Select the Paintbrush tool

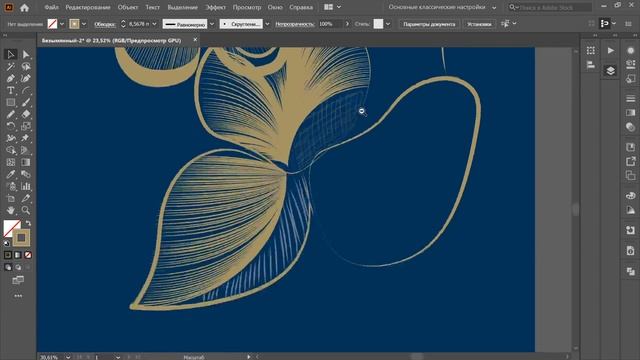coord(26,102)
